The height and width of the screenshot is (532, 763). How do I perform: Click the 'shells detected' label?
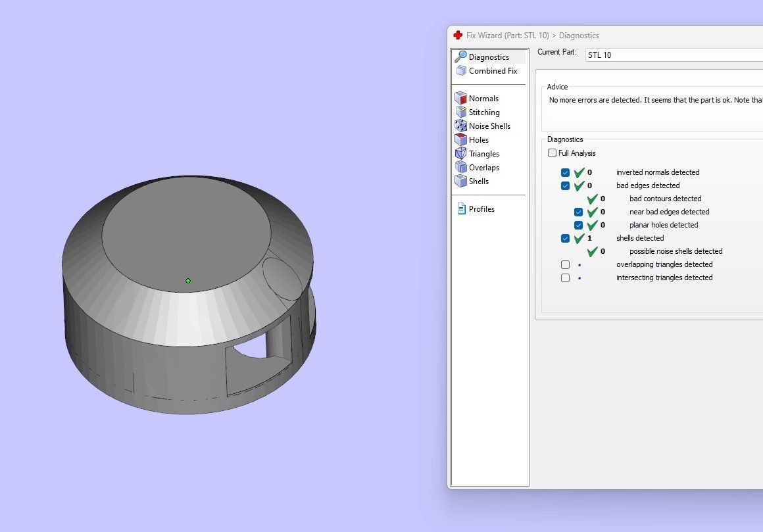pyautogui.click(x=640, y=238)
